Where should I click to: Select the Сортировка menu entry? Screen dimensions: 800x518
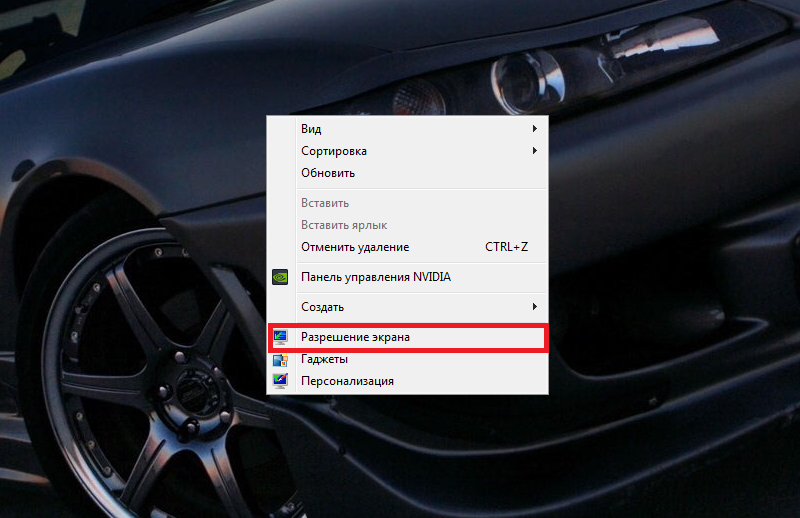(x=333, y=151)
